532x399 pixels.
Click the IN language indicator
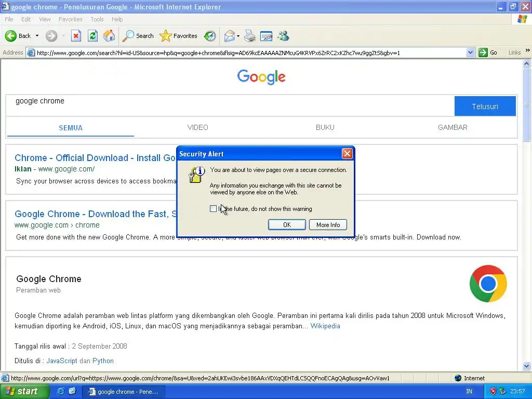(x=469, y=391)
